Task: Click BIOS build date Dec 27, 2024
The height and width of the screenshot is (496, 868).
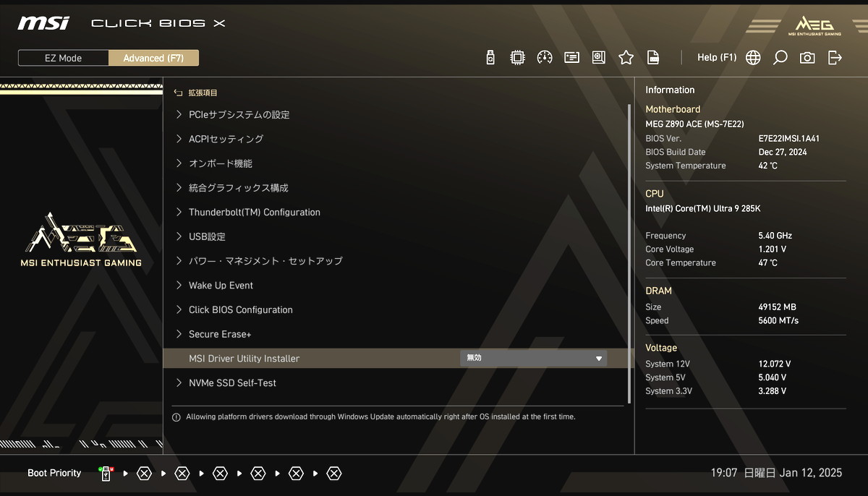Action: 783,152
